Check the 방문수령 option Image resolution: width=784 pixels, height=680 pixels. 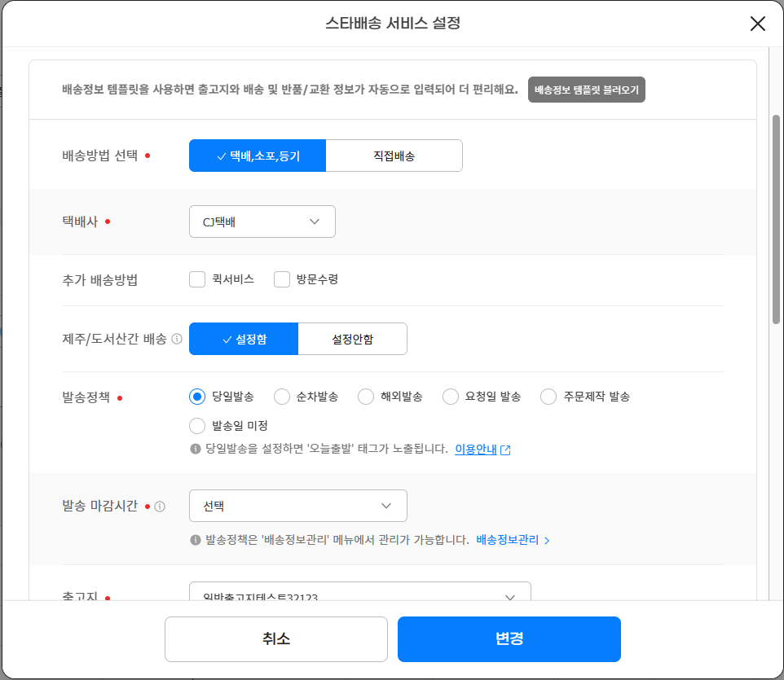point(282,280)
